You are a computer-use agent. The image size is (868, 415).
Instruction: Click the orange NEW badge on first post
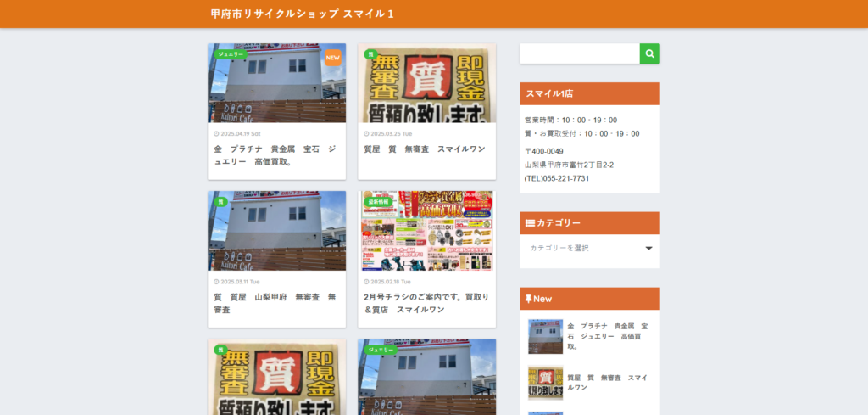(333, 58)
